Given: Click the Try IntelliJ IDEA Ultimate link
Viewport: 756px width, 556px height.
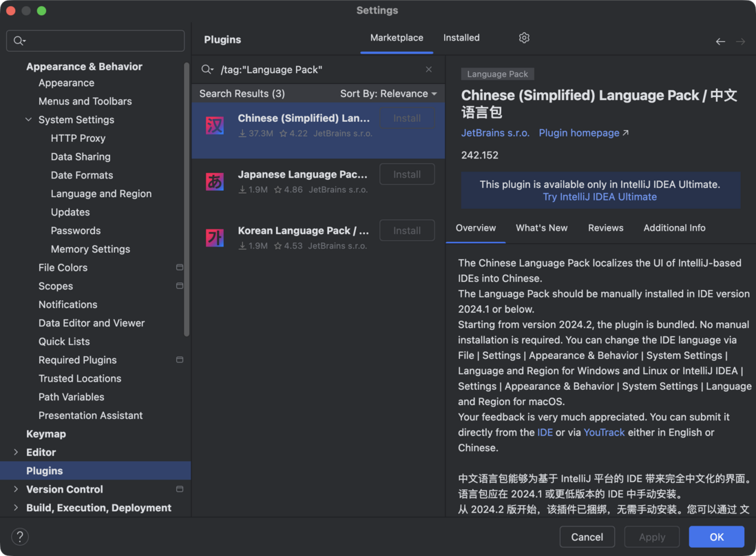Looking at the screenshot, I should 600,197.
